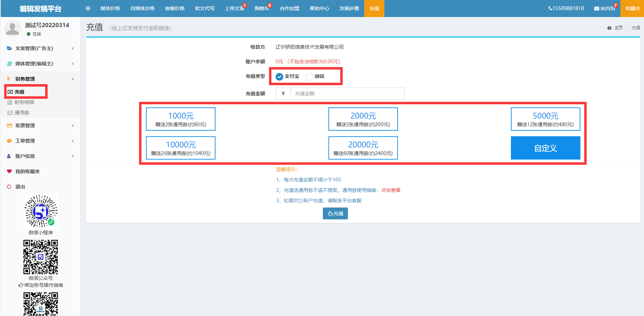The width and height of the screenshot is (644, 316).
Task: Open the 点击查看 coupon guide link
Action: pos(391,190)
